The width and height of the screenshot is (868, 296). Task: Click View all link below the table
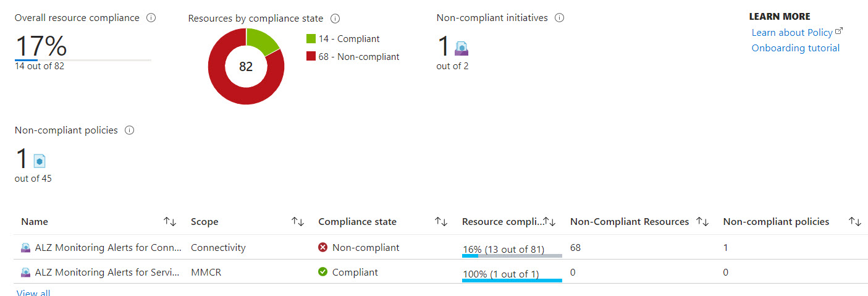[x=33, y=293]
